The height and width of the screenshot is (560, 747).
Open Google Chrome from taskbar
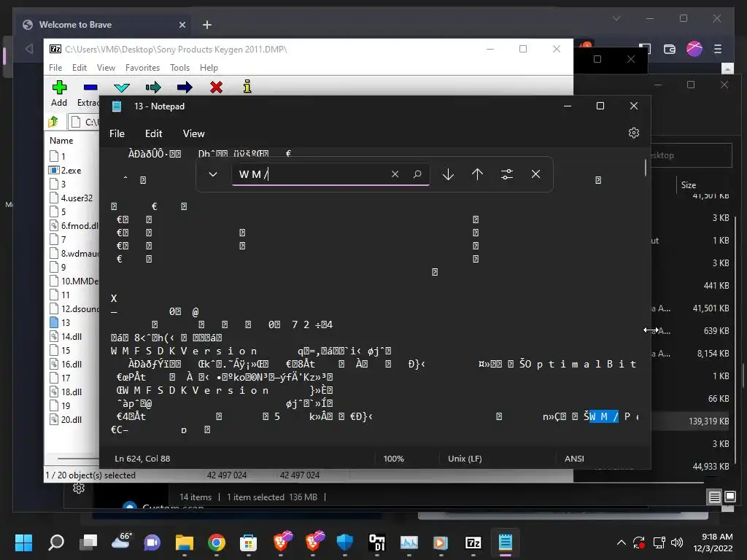[216, 542]
